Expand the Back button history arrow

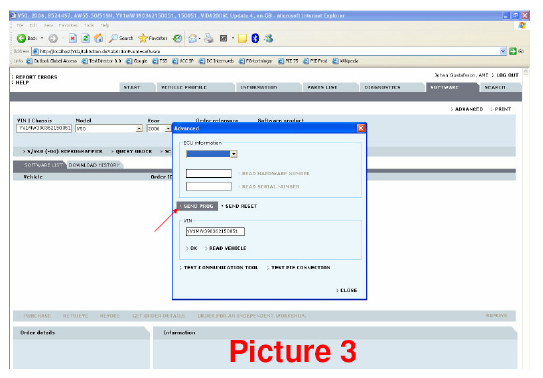(x=42, y=38)
